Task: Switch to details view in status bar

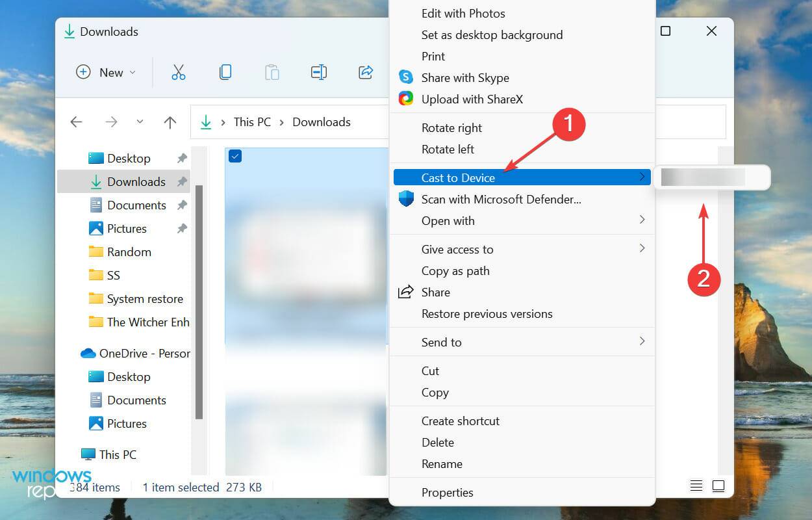Action: 696,486
